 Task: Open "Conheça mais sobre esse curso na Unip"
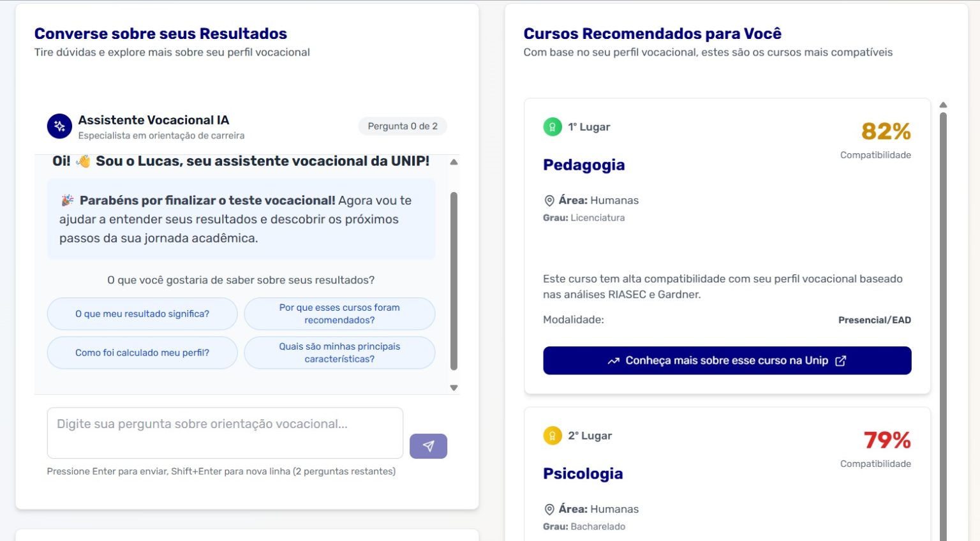click(727, 361)
